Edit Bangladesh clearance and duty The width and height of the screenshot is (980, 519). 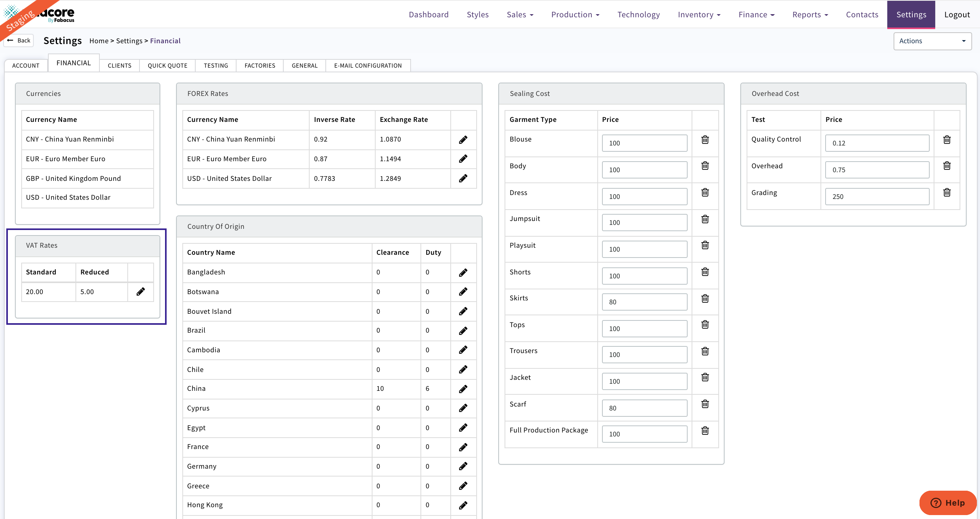463,272
